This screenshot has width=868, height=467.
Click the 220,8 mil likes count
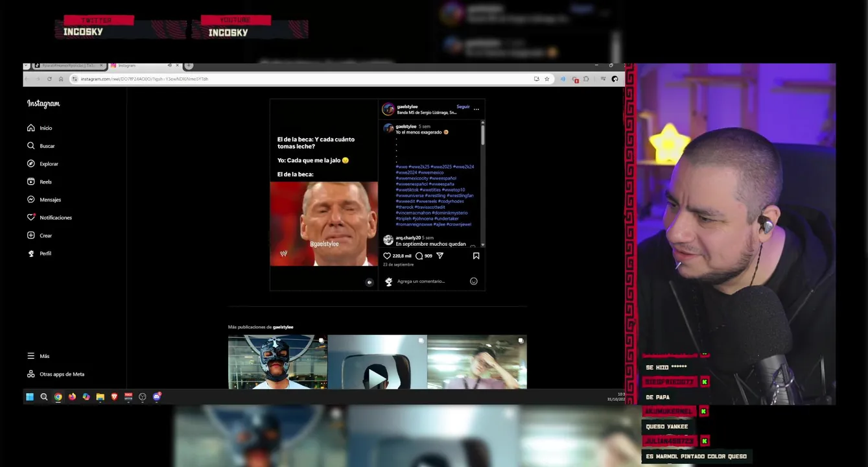(x=402, y=256)
